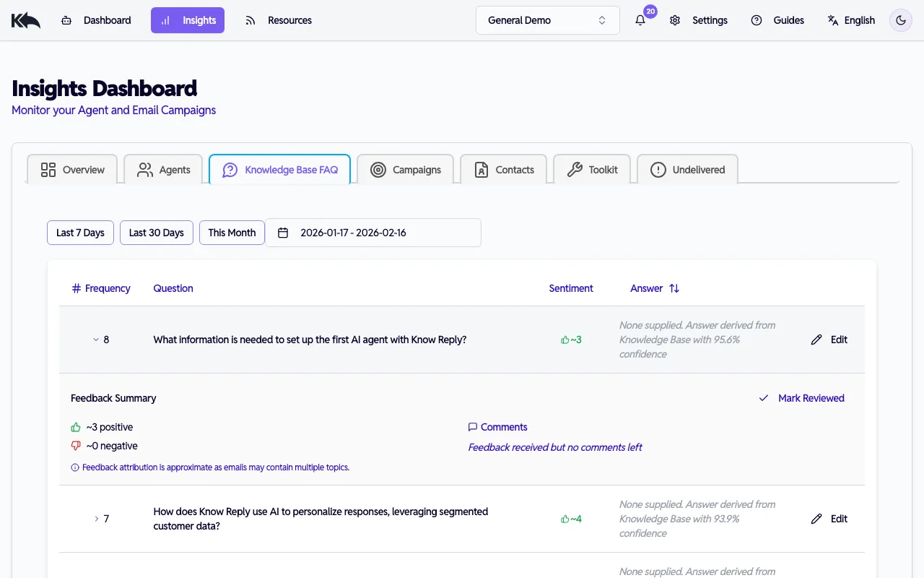The image size is (924, 578).
Task: Expand the question about AI personalized responses
Action: pyautogui.click(x=97, y=518)
